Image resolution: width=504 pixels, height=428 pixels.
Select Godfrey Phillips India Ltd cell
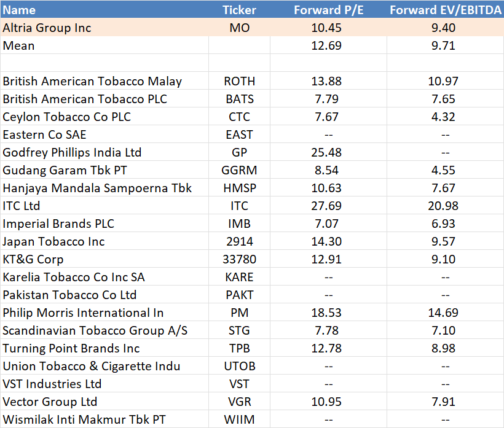104,152
